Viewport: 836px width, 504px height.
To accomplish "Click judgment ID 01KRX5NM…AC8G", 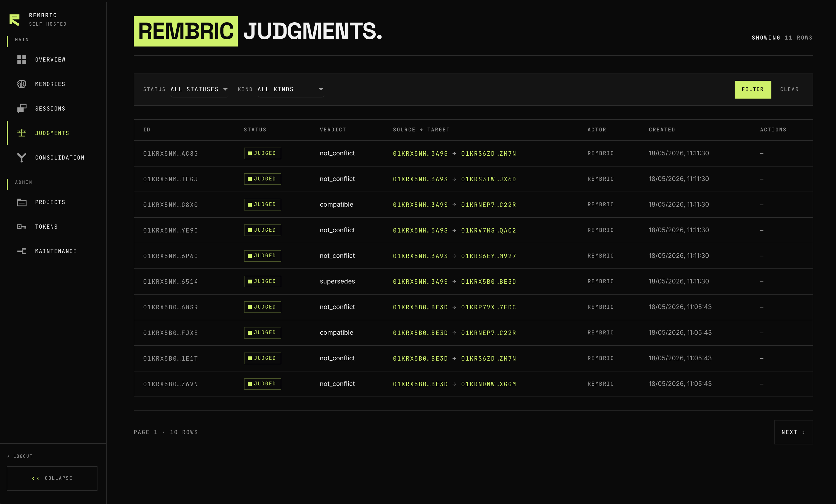I will [x=171, y=154].
